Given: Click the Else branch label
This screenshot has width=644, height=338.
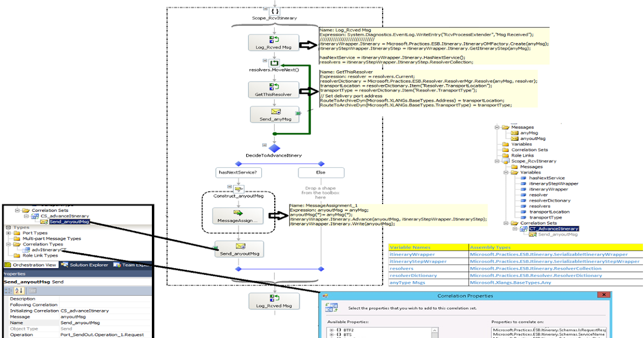Looking at the screenshot, I should (321, 172).
